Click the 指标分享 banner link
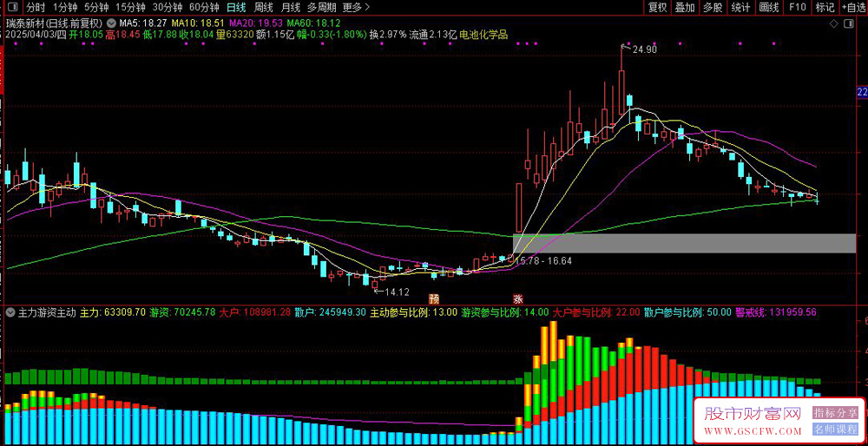The width and height of the screenshot is (868, 446). (x=835, y=412)
